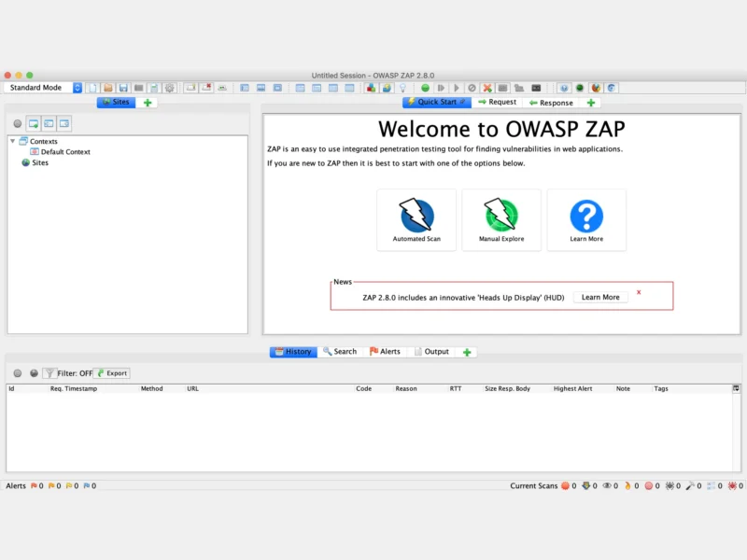Click the New Context icon in Sites panel
The width and height of the screenshot is (747, 560).
coord(34,124)
